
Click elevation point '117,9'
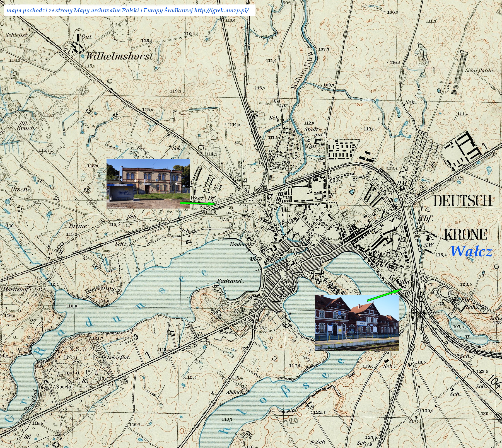(295, 365)
